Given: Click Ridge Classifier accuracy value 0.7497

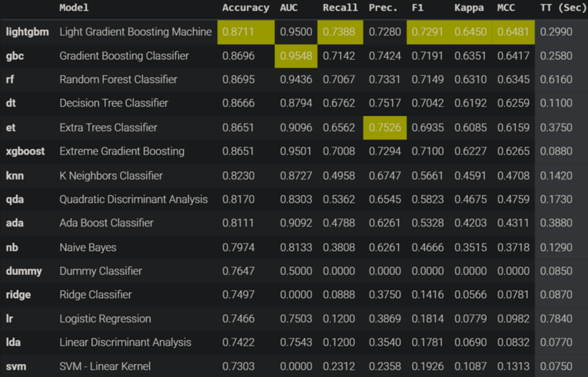Looking at the screenshot, I should 238,295.
